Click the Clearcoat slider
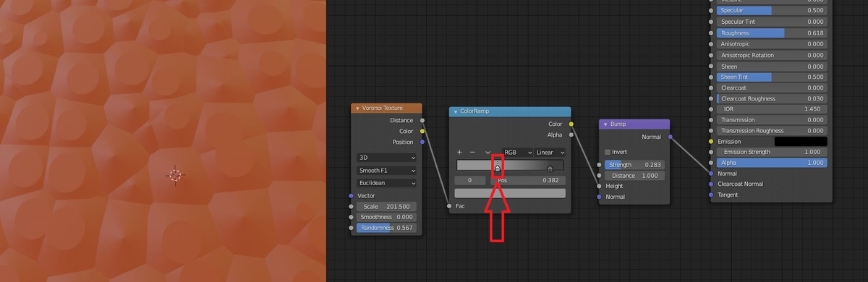 tap(772, 87)
